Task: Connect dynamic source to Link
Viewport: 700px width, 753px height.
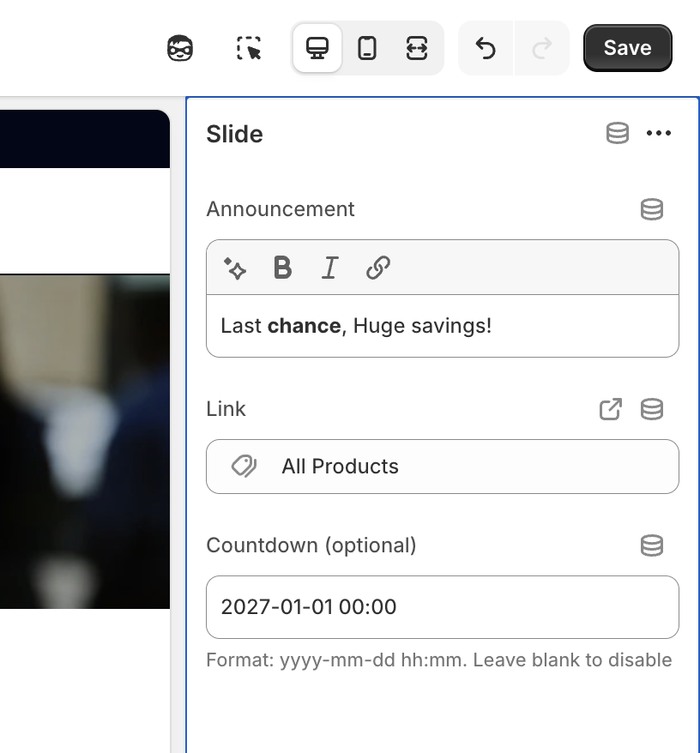Action: (652, 409)
